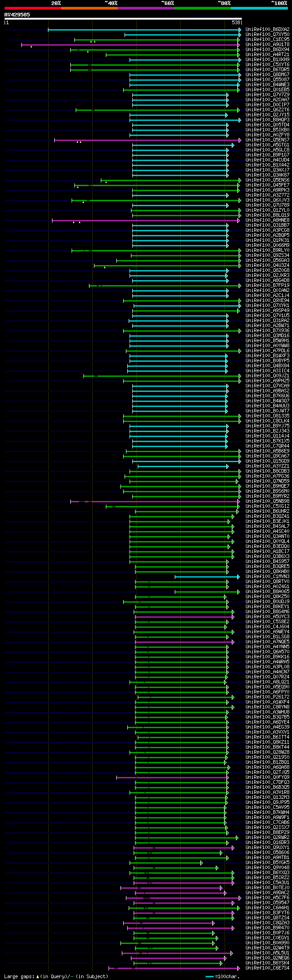Select hit label UniRef100_A3IIC4
292x980 pixels.
pyautogui.click(x=267, y=371)
